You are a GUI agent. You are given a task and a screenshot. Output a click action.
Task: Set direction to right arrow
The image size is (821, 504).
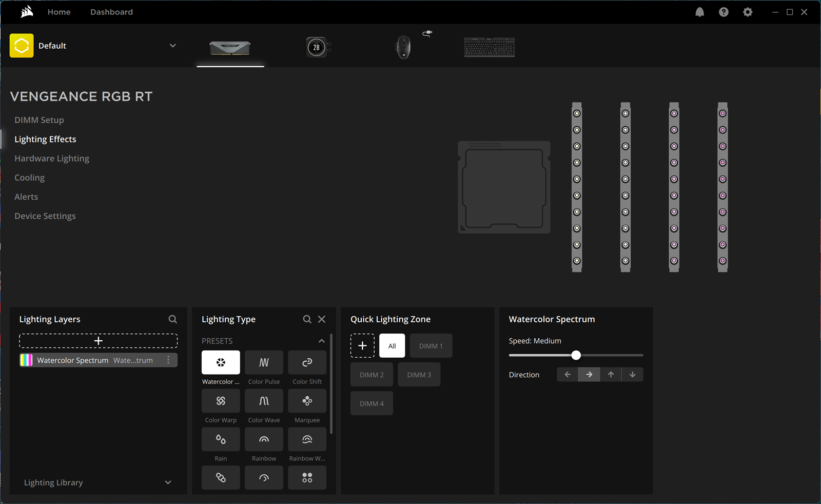[x=589, y=375]
